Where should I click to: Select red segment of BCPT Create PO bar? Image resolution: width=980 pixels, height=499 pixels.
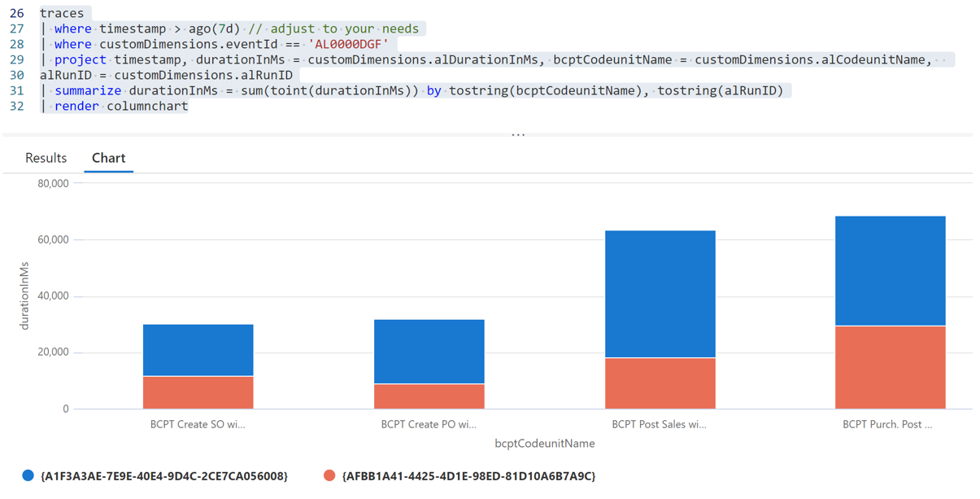pyautogui.click(x=429, y=396)
